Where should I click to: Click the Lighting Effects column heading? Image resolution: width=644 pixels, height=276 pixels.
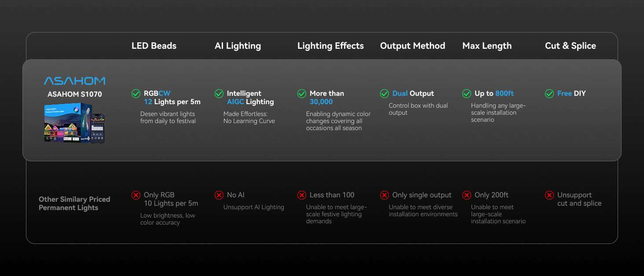pyautogui.click(x=331, y=46)
